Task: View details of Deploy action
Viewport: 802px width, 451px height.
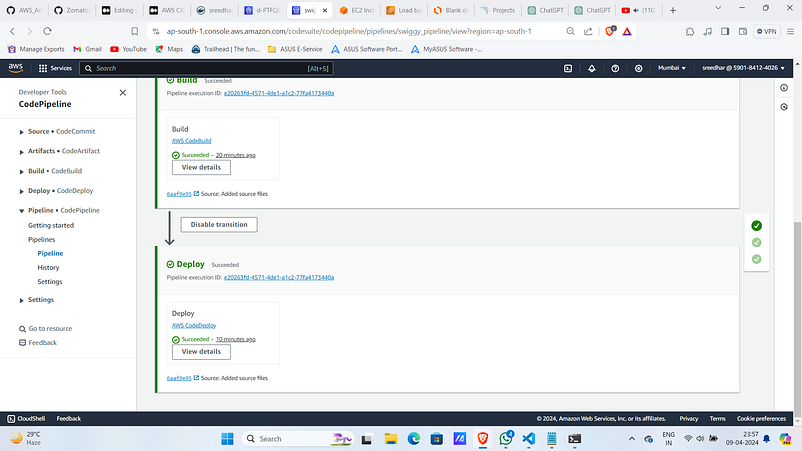Action: click(201, 352)
